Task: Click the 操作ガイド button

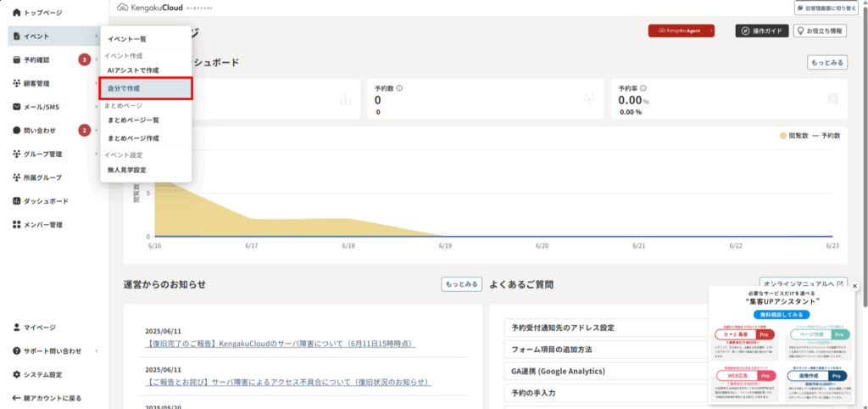Action: (x=761, y=31)
